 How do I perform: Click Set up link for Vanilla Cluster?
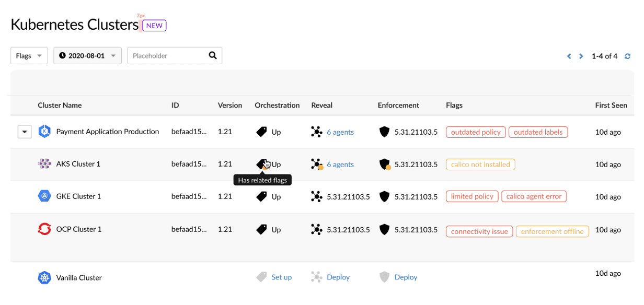click(281, 277)
